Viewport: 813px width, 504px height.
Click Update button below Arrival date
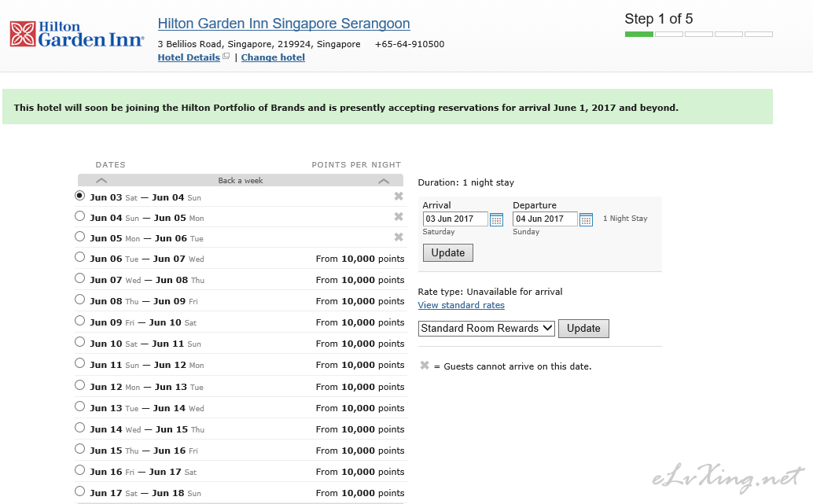[x=448, y=252]
